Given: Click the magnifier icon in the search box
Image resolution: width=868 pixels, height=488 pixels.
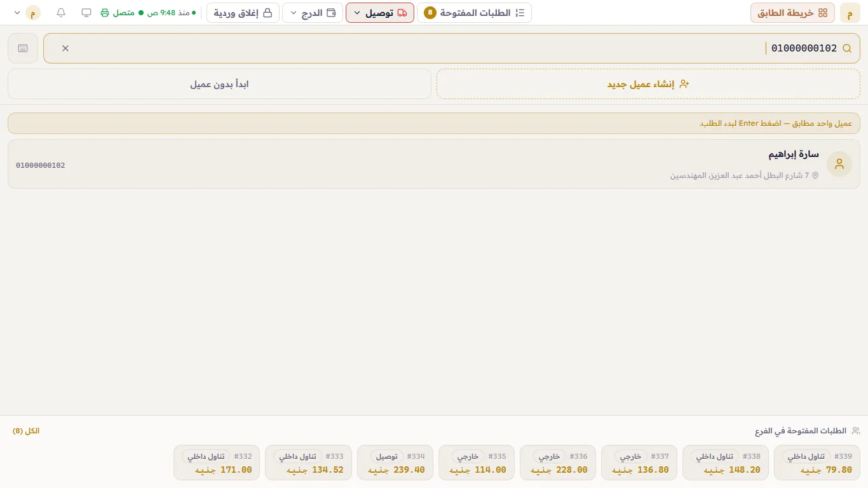Looking at the screenshot, I should [847, 48].
